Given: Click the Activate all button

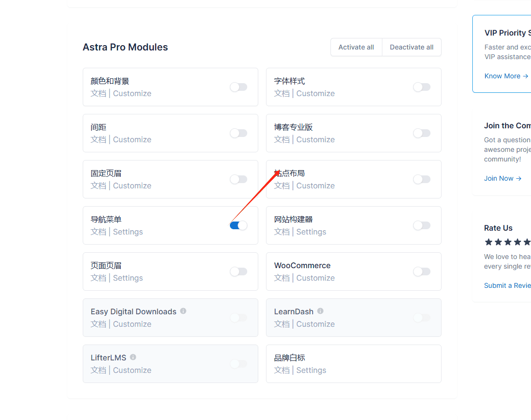Looking at the screenshot, I should pos(356,47).
